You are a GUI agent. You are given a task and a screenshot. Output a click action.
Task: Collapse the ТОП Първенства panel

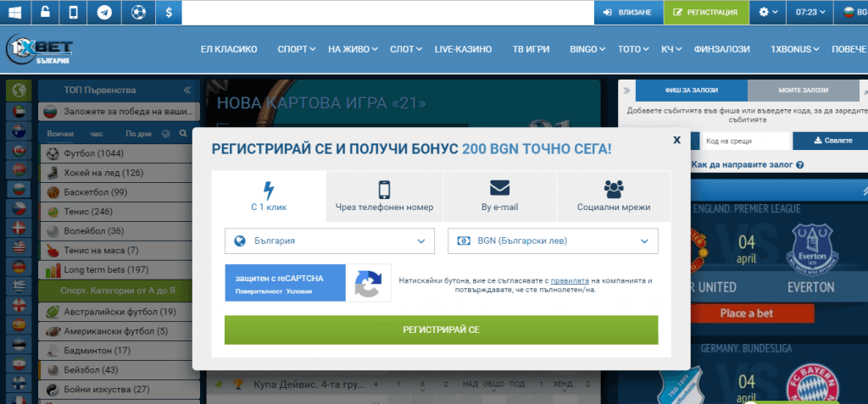click(186, 90)
